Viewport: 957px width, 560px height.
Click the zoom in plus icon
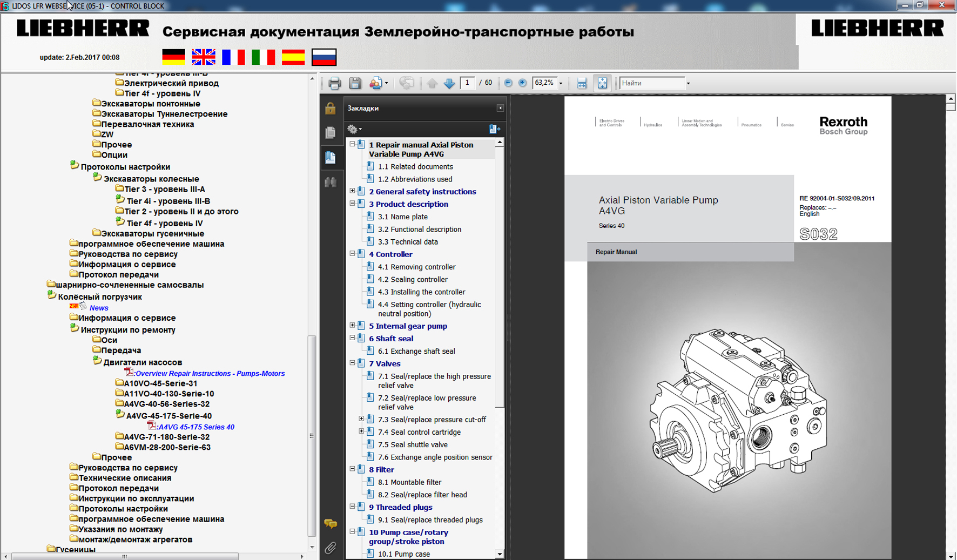pyautogui.click(x=522, y=83)
